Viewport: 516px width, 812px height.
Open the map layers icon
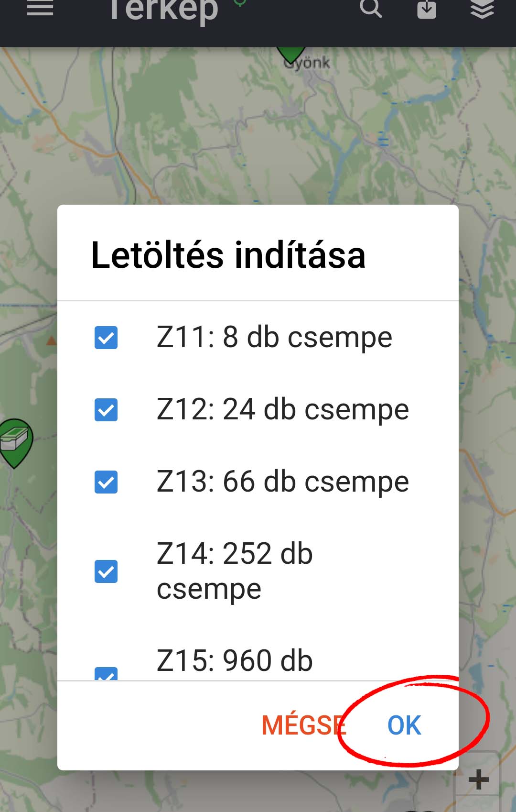[x=482, y=9]
